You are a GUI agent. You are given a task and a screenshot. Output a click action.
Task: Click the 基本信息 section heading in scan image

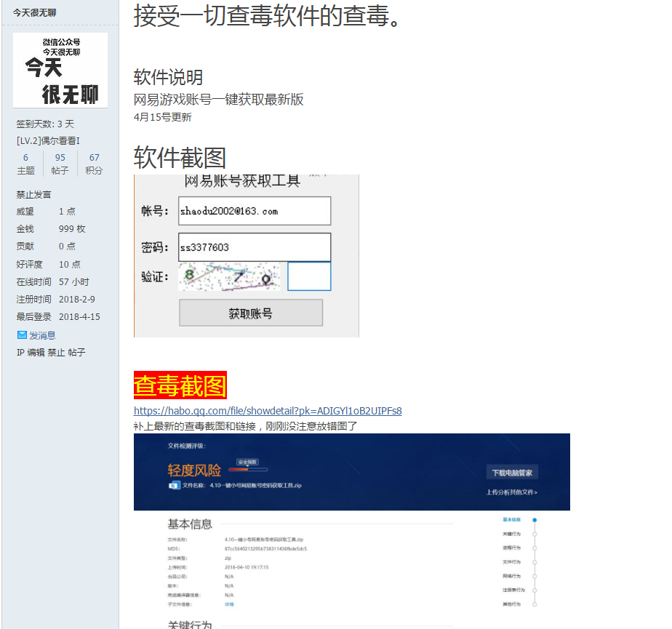tap(190, 524)
